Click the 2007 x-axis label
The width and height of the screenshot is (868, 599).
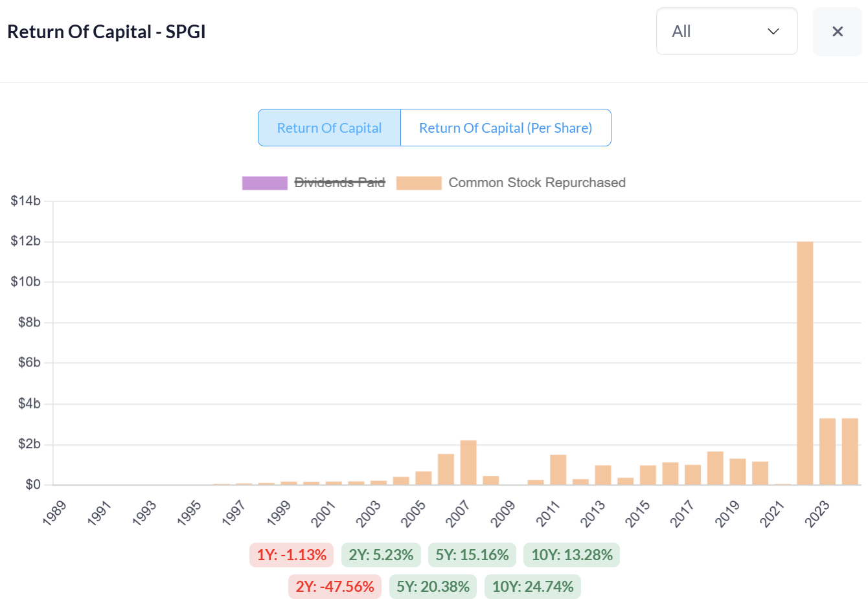pos(458,513)
